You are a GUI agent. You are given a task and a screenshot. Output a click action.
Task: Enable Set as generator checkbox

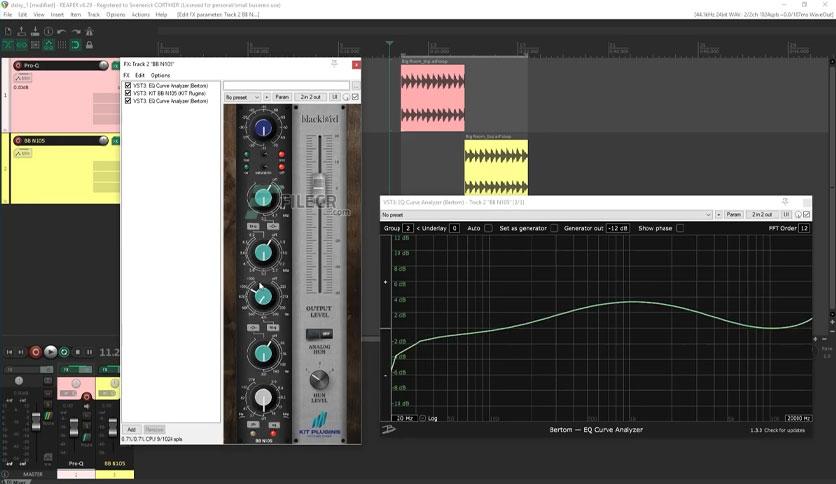click(x=554, y=228)
